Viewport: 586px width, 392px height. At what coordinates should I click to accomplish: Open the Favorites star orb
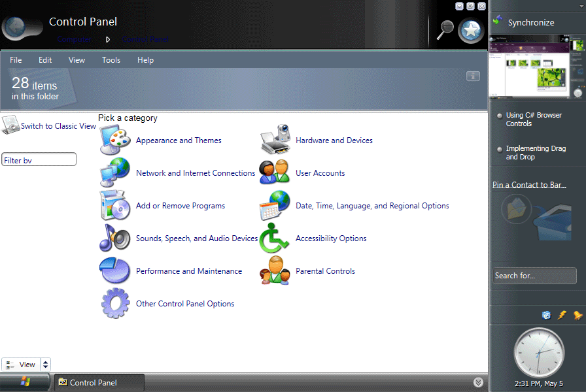[471, 30]
